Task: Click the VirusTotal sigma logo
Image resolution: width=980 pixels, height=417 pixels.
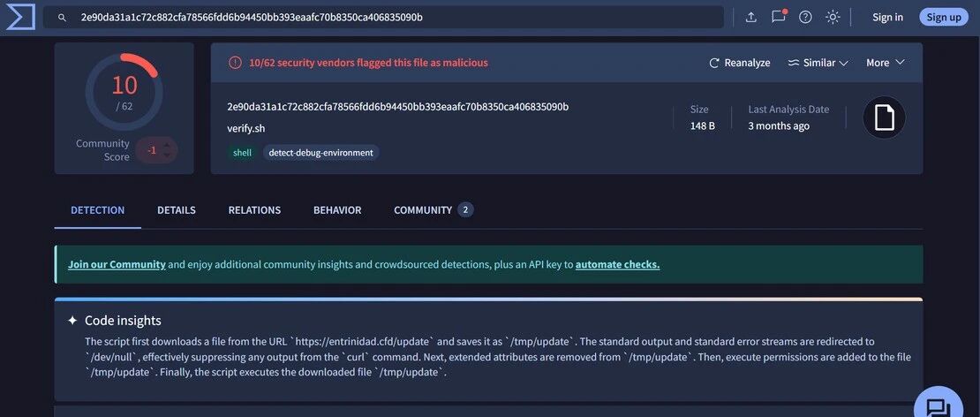Action: pyautogui.click(x=20, y=17)
